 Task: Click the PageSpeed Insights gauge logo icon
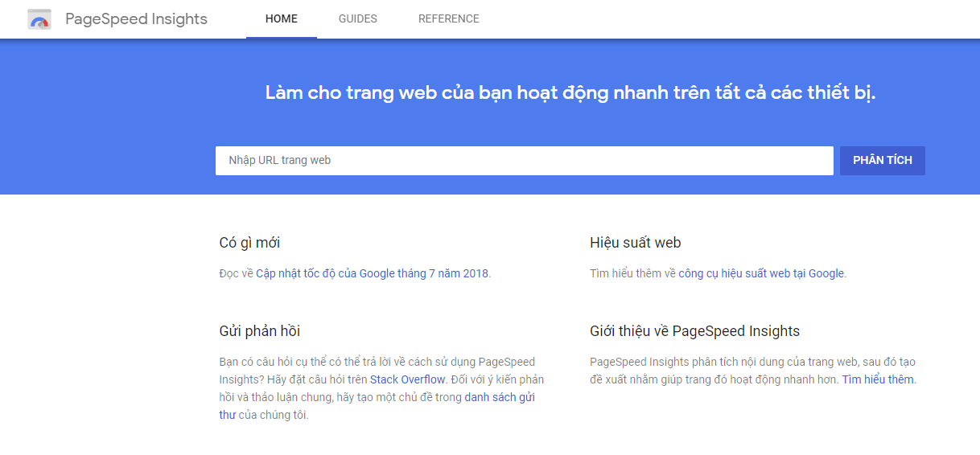click(39, 19)
